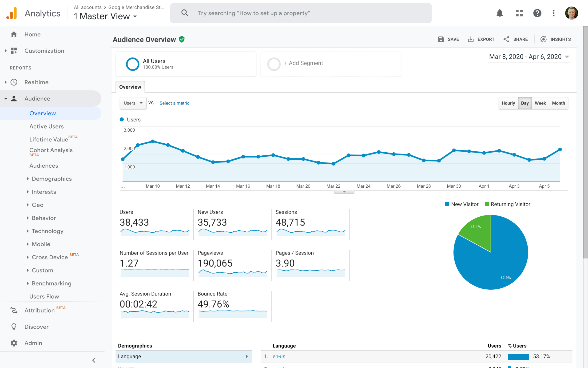Switch to the Overview tab
The height and width of the screenshot is (368, 588).
[x=130, y=87]
